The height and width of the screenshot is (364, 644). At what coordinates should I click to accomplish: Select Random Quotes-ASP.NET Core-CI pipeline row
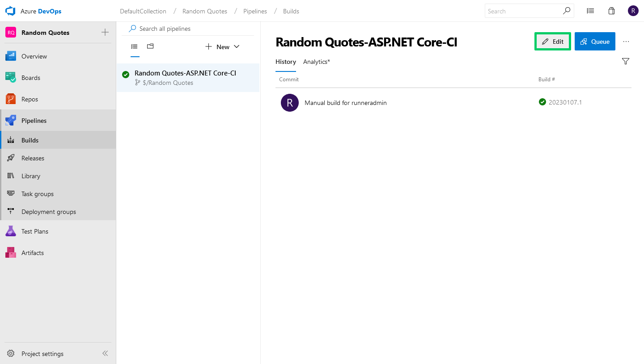[x=188, y=78]
